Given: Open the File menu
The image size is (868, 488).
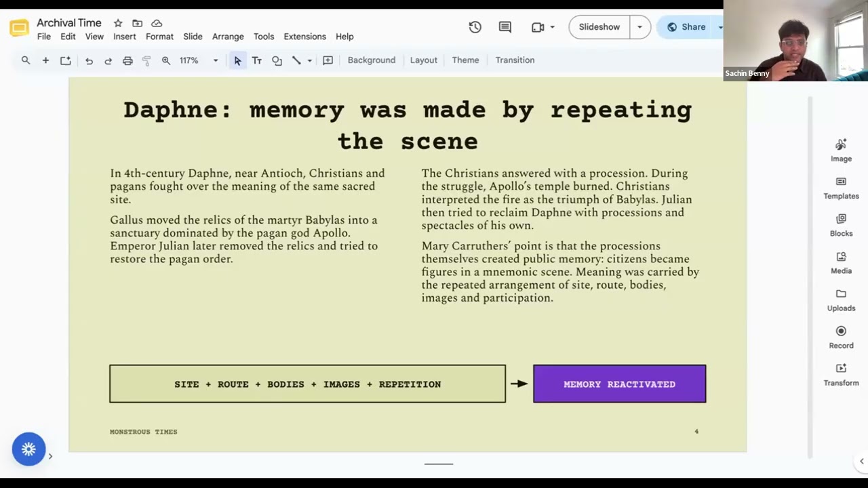Looking at the screenshot, I should coord(44,37).
